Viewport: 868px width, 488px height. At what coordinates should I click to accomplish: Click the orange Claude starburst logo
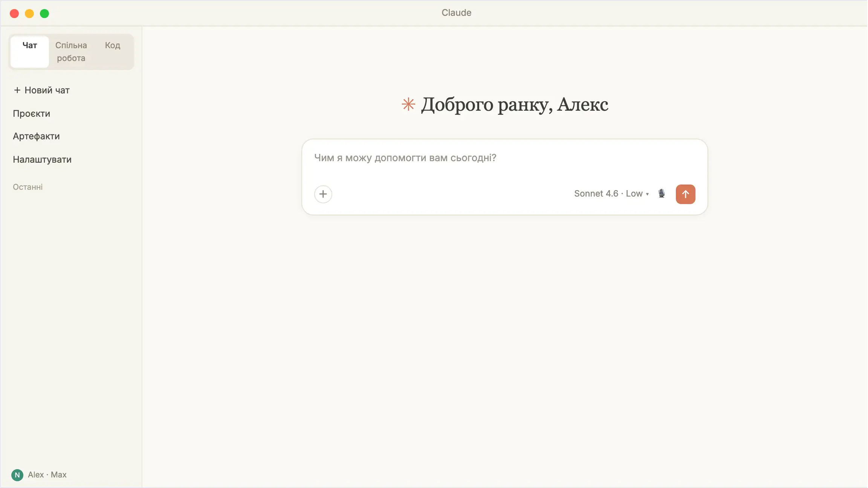click(x=408, y=104)
